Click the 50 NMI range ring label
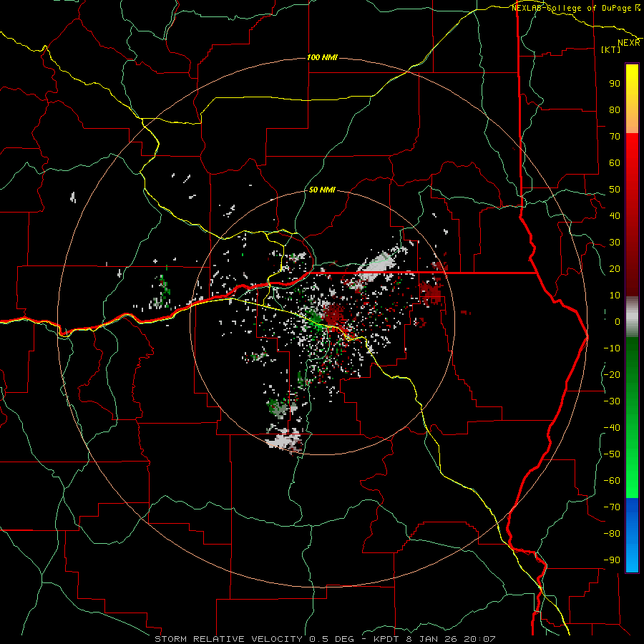Viewport: 644px width, 644px height. pos(322,190)
